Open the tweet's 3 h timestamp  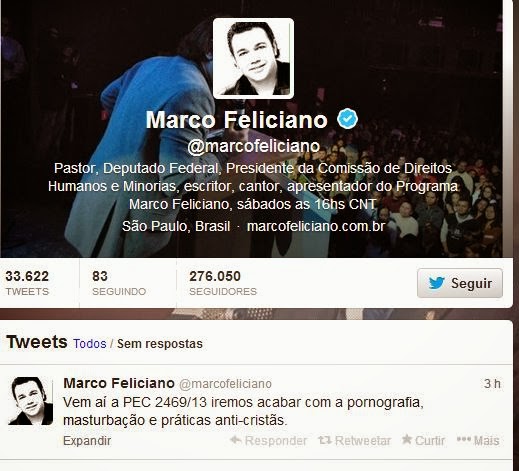[492, 384]
